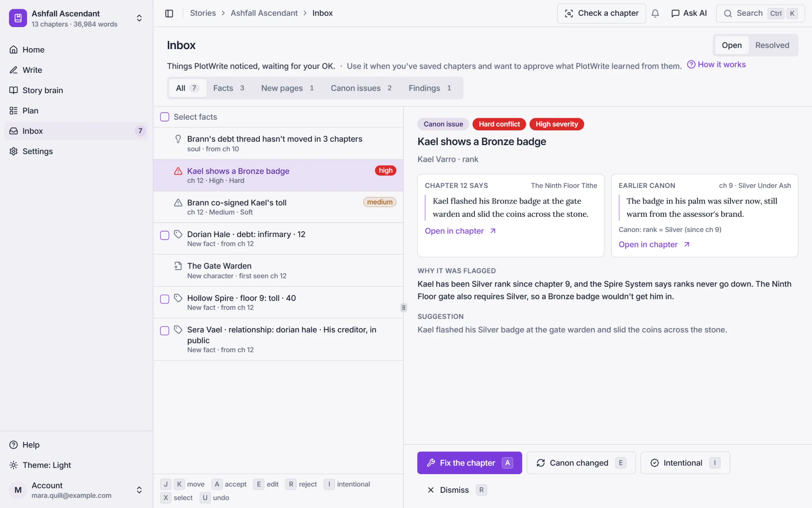Select the New pages tab
Screen dimensions: 812x508
pyautogui.click(x=288, y=88)
